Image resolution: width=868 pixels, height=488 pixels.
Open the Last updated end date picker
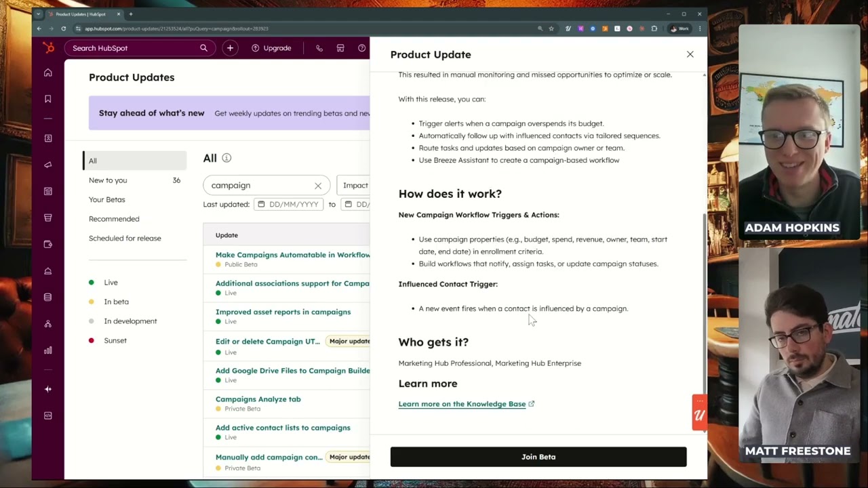click(356, 204)
